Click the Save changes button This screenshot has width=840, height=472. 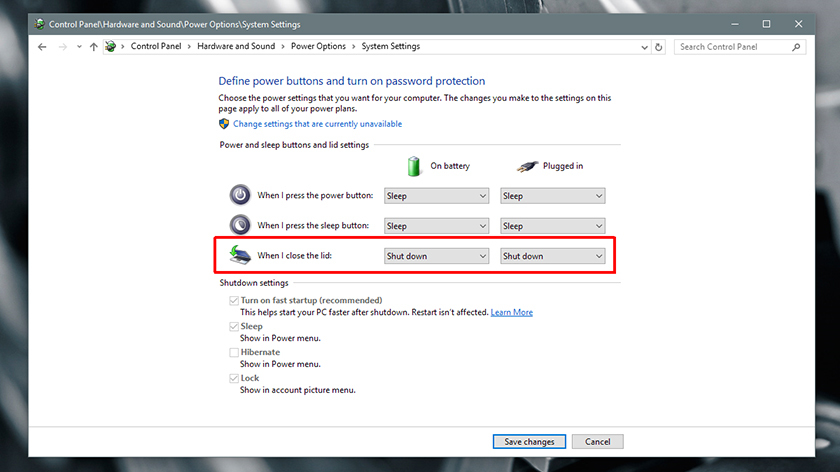click(x=530, y=441)
